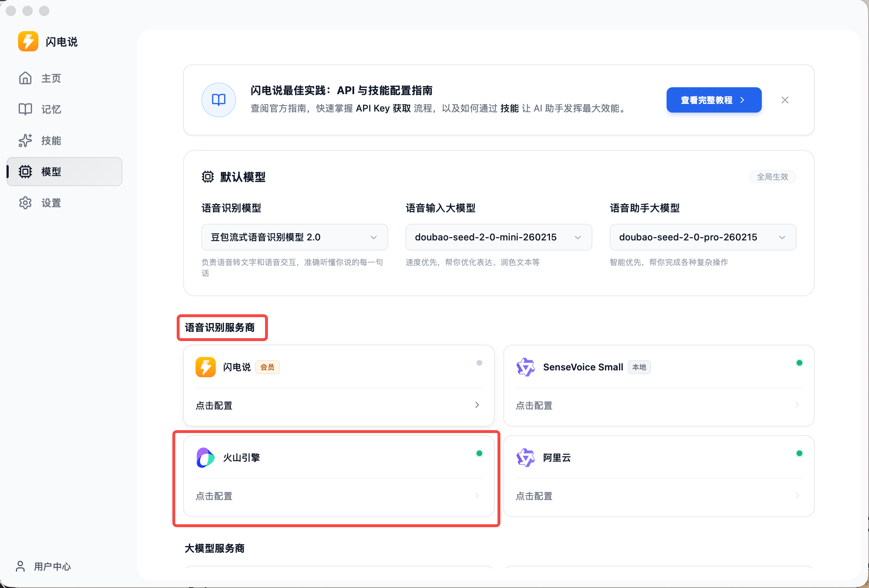The width and height of the screenshot is (869, 588).
Task: Click the gray status dot on 闪电说 card
Action: point(479,362)
